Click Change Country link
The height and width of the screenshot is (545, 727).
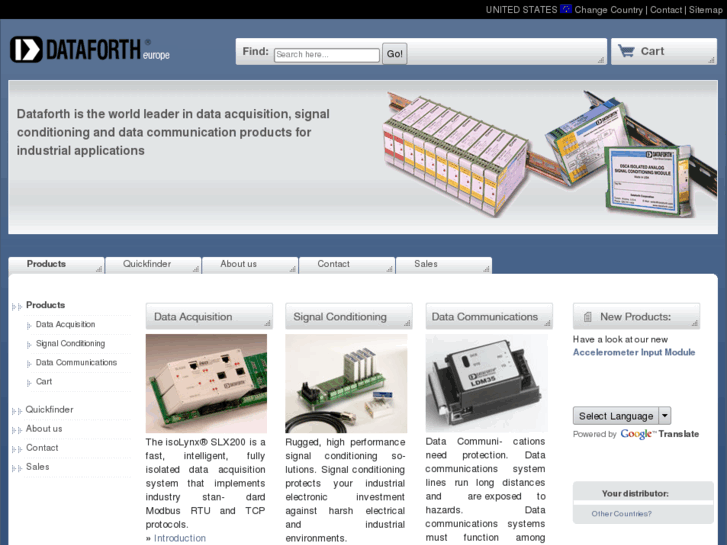click(x=608, y=10)
